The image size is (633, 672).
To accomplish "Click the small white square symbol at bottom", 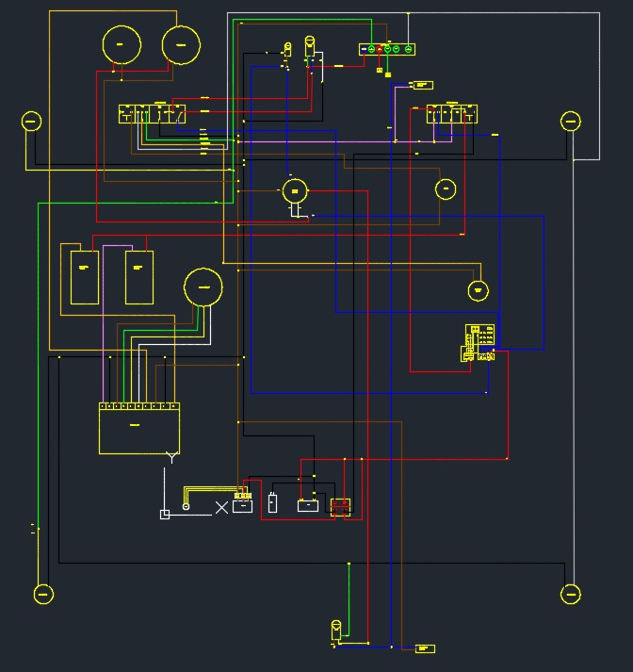I will [165, 515].
